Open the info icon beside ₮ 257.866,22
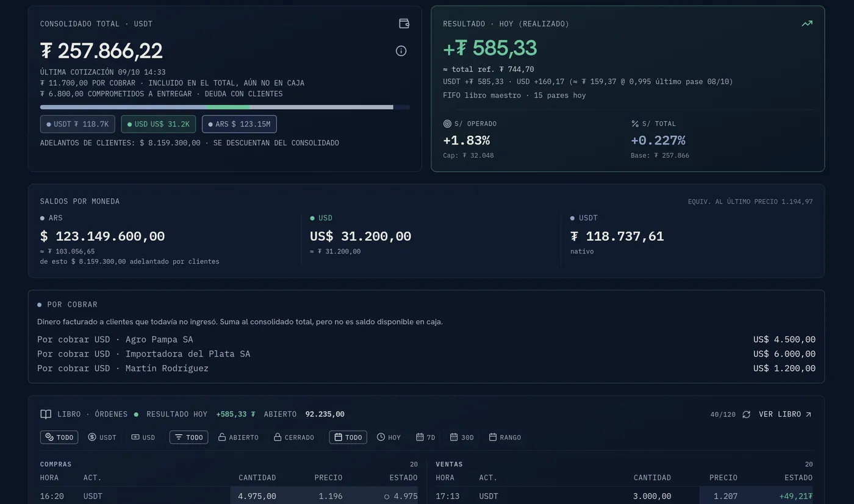The image size is (854, 504). pos(401,51)
